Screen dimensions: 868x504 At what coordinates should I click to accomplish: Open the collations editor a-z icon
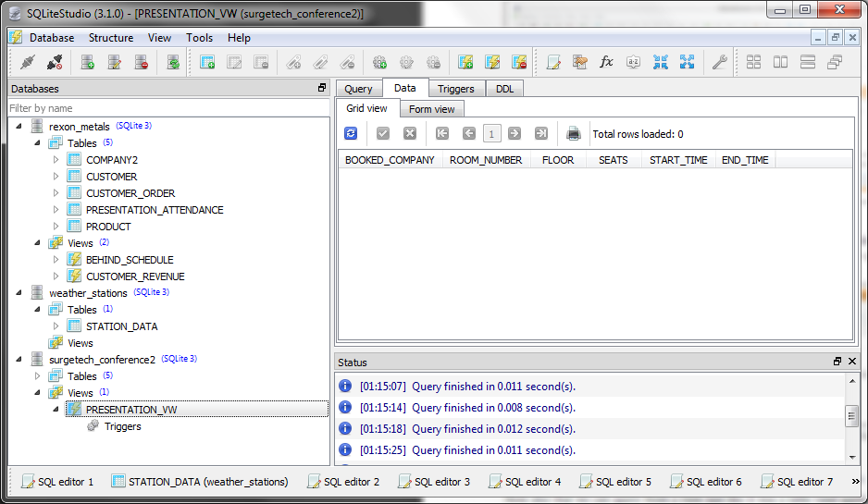point(633,62)
